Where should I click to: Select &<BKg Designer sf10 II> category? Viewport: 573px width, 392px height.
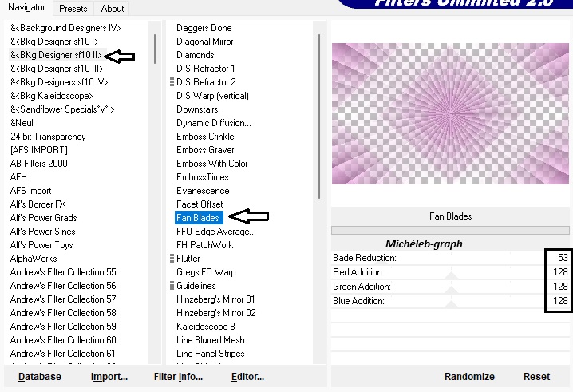click(x=56, y=55)
